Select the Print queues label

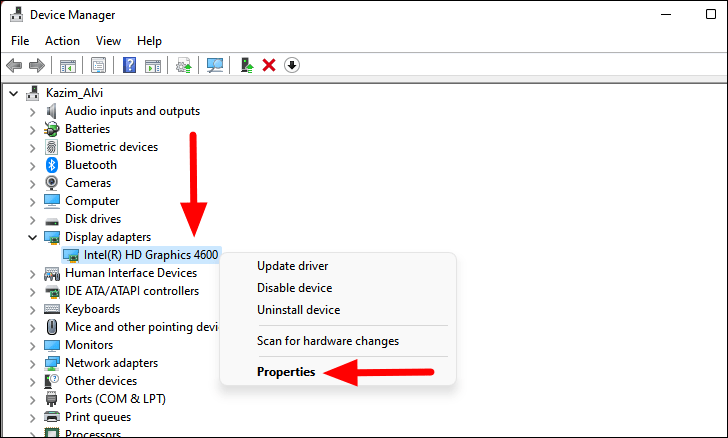point(98,417)
